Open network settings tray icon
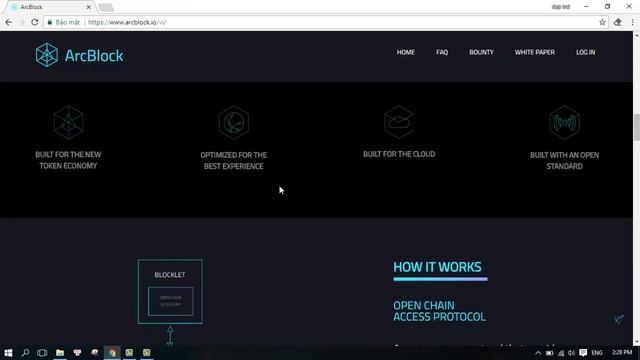This screenshot has width=640, height=360. (561, 353)
